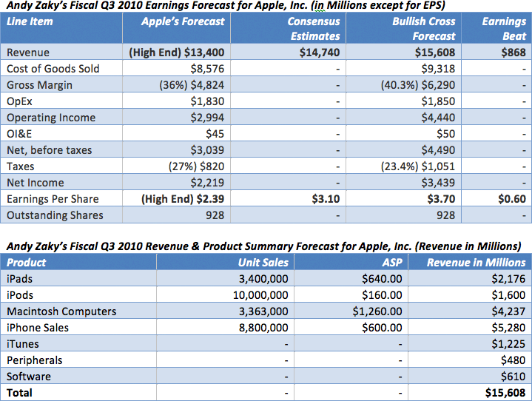Click the '(36%) $4,824' cell

pos(192,85)
